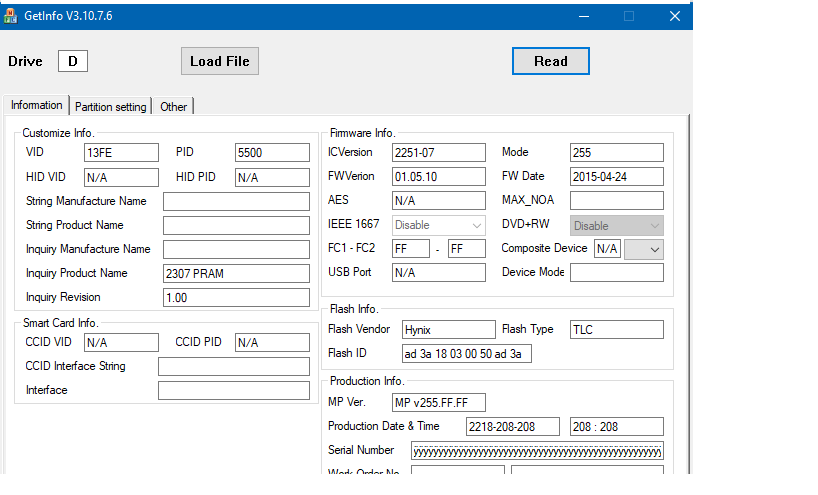Click the Drive letter field showing D
The image size is (818, 495).
pyautogui.click(x=73, y=61)
